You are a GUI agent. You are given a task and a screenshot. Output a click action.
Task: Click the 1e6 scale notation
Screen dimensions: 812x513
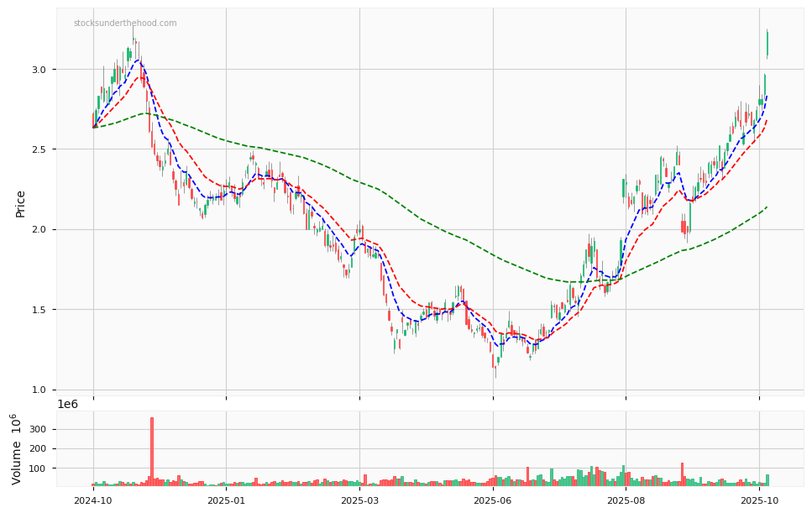point(67,405)
